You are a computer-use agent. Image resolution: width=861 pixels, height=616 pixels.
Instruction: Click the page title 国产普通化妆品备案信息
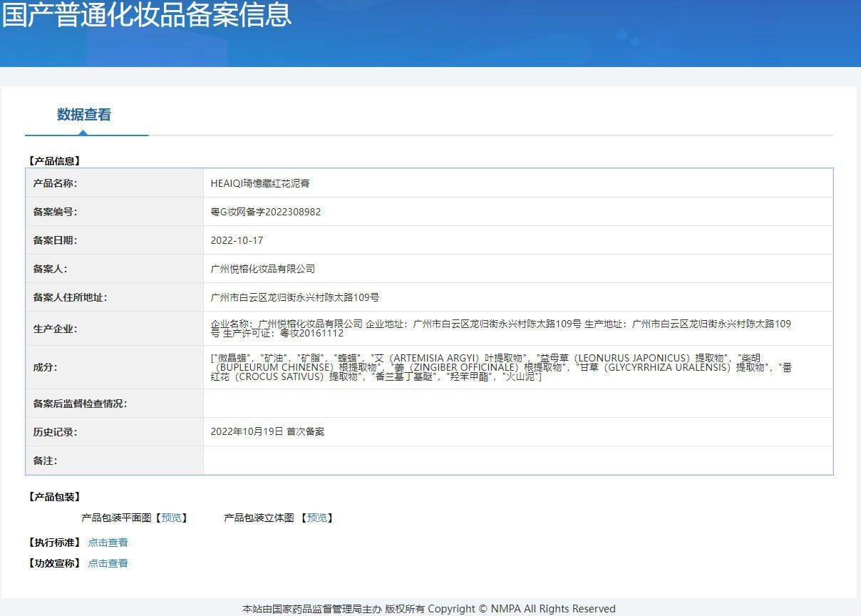tap(147, 15)
